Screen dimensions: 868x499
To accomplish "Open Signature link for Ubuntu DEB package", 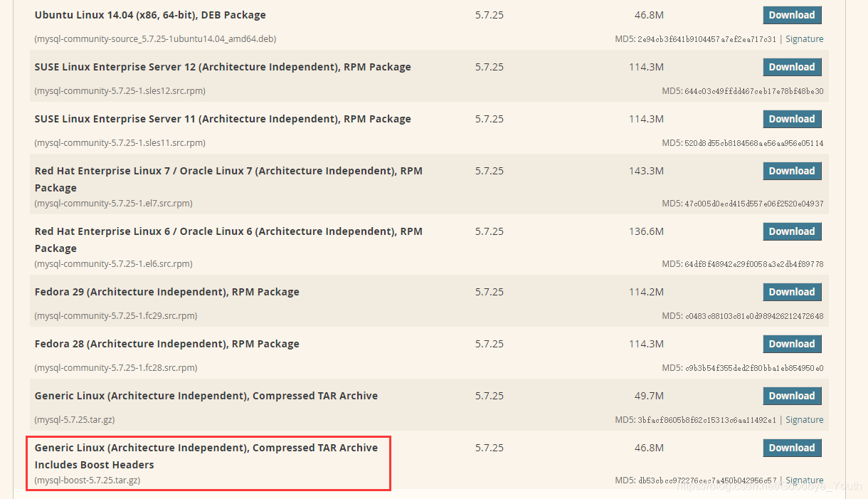I will (804, 39).
